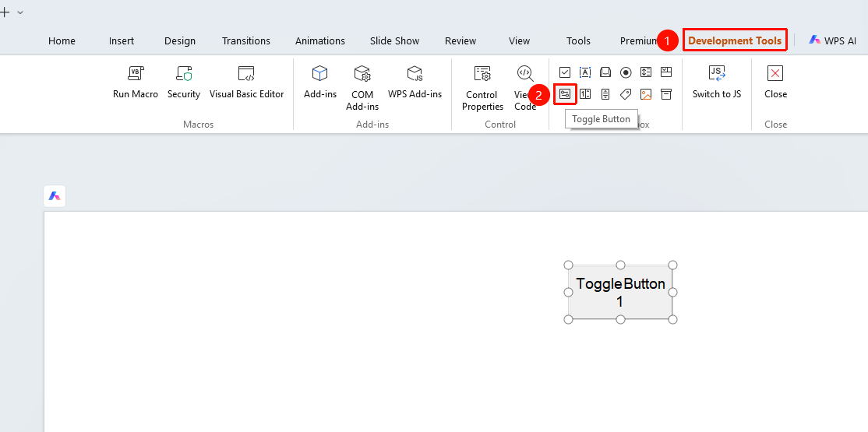Open the Review tab
868x432 pixels.
click(460, 41)
